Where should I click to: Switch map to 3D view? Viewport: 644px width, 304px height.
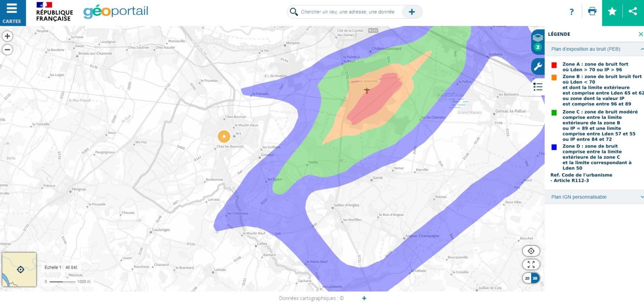pos(535,278)
